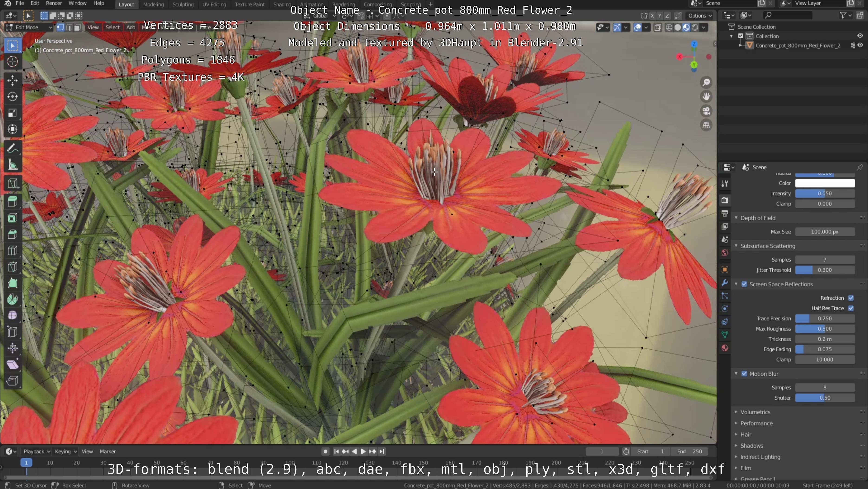Toggle Motion Blur checkbox
This screenshot has height=489, width=868.
pyautogui.click(x=744, y=374)
